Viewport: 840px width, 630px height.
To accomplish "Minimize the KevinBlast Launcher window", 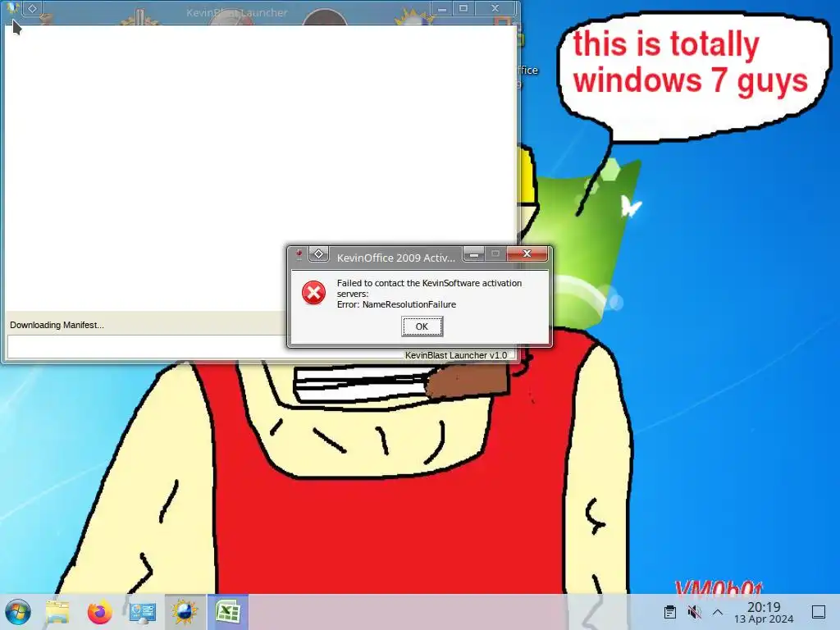I will [442, 8].
